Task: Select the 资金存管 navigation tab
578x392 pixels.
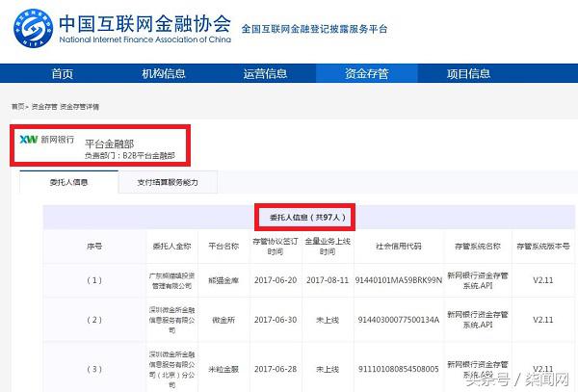Action: pyautogui.click(x=367, y=73)
